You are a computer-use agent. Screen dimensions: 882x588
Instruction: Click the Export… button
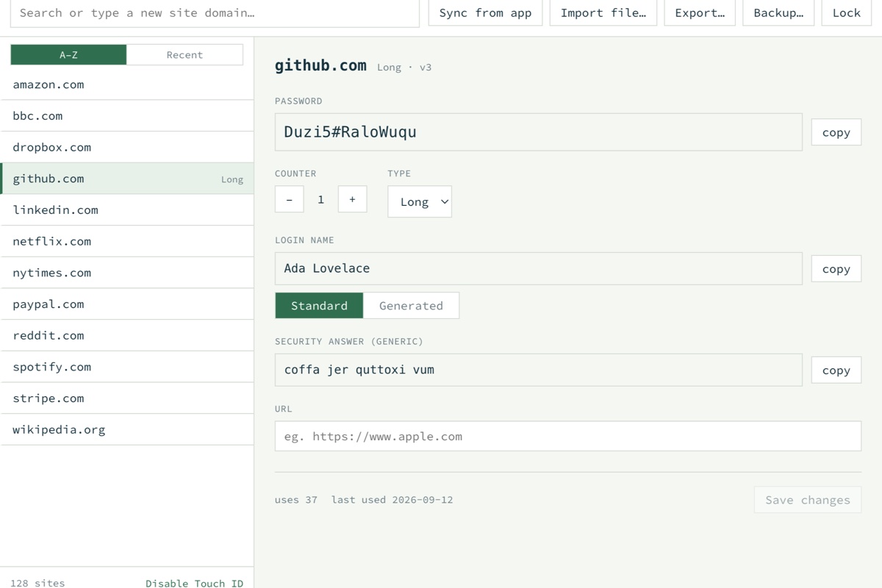pyautogui.click(x=700, y=12)
